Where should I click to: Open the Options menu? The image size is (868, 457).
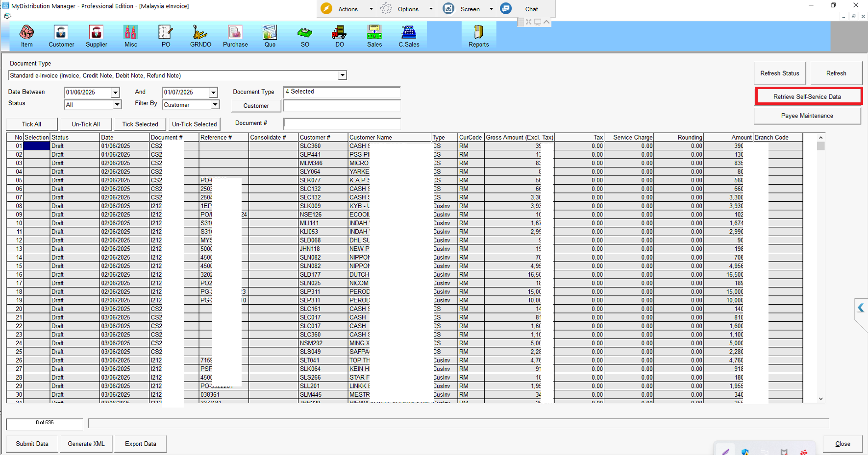pyautogui.click(x=408, y=9)
